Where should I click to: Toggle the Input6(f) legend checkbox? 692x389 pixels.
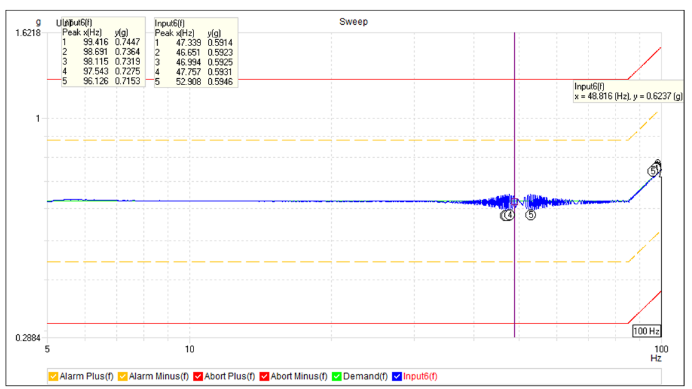tap(397, 376)
